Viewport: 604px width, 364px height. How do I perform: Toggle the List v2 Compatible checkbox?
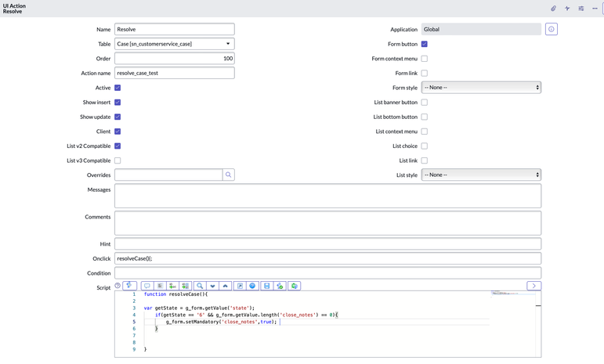click(x=118, y=146)
